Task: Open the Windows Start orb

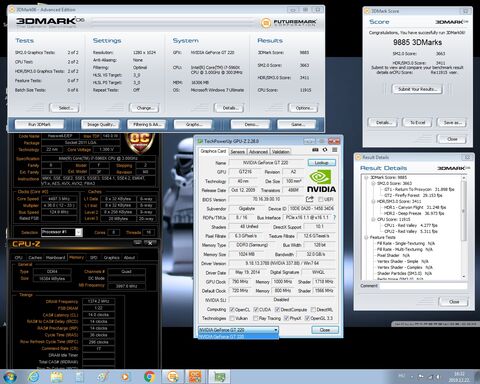Action: (10, 377)
